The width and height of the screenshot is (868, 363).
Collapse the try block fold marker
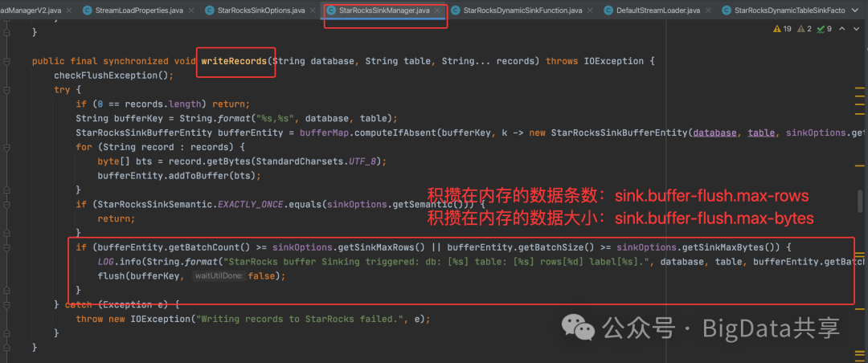pos(6,89)
